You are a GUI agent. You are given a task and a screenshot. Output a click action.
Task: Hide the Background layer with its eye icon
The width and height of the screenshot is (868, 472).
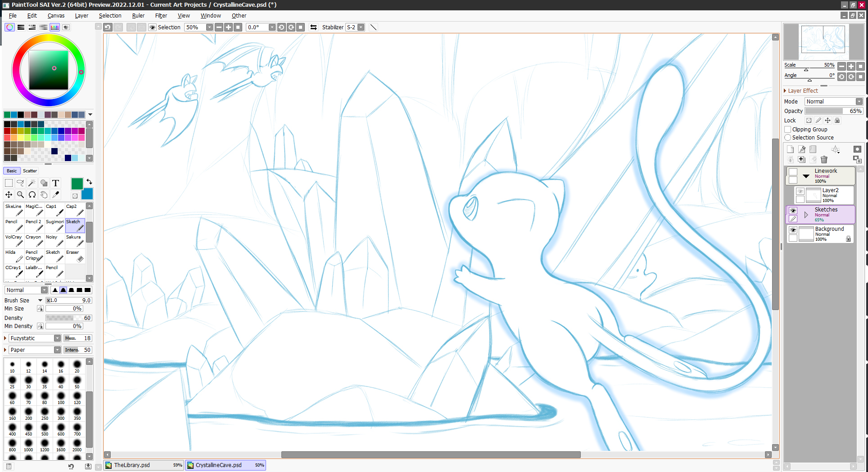click(793, 230)
